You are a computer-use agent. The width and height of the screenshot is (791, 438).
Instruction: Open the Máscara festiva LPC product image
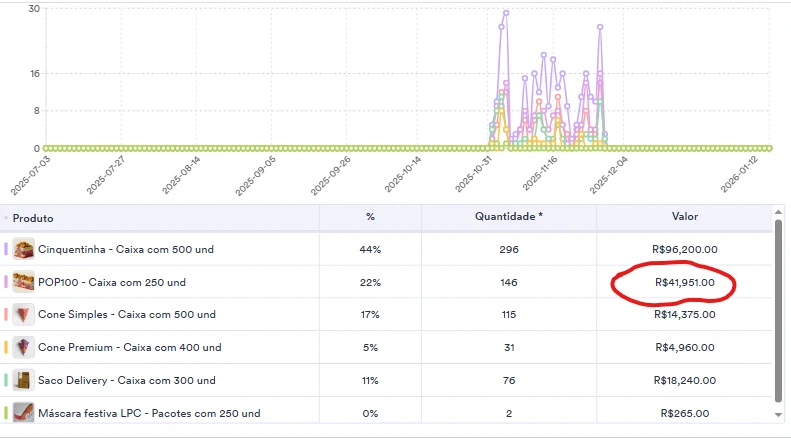click(x=24, y=413)
